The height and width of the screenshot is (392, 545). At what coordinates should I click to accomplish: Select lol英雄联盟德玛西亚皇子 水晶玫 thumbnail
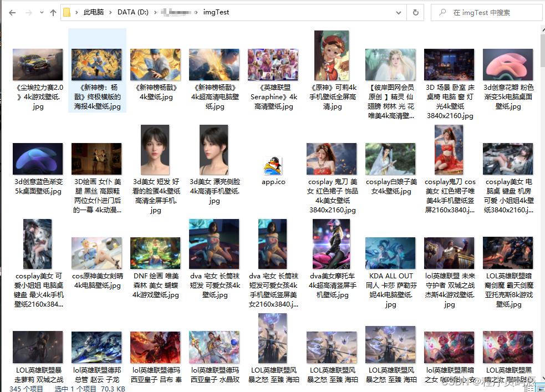point(214,347)
